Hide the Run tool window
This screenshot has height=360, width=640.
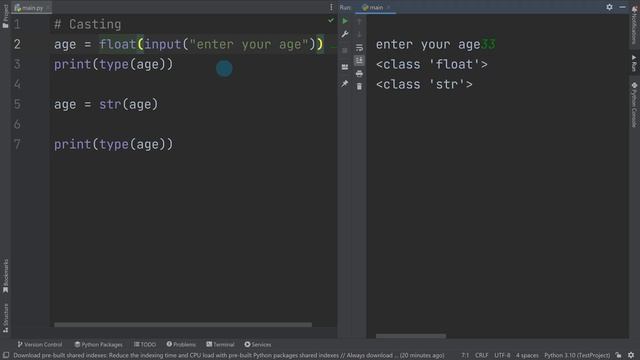coord(622,7)
